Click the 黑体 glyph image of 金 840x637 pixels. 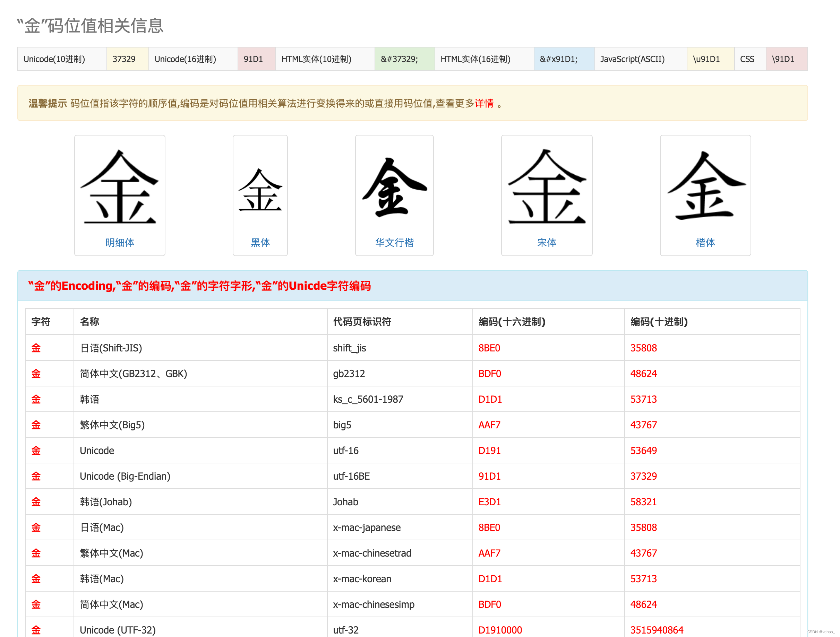pos(260,190)
